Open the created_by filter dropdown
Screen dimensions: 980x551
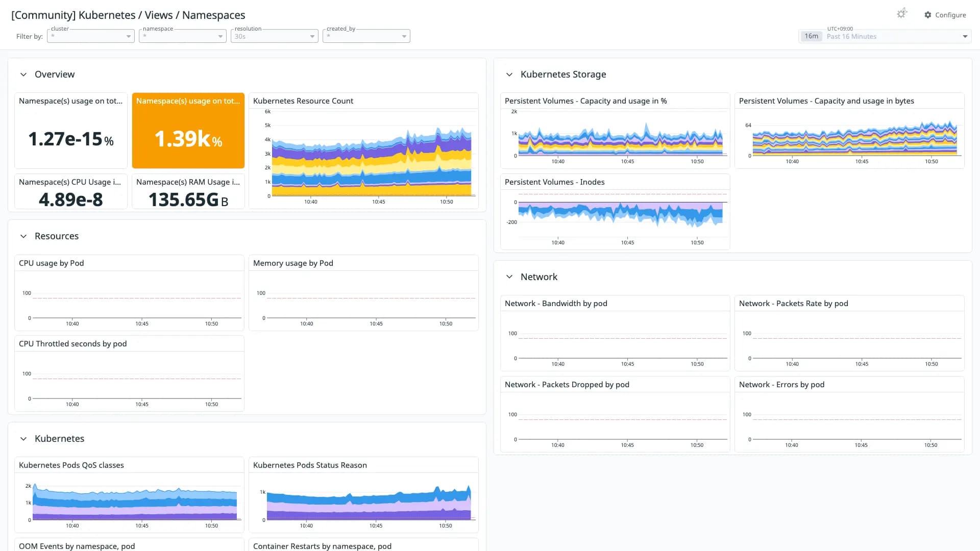click(x=366, y=36)
